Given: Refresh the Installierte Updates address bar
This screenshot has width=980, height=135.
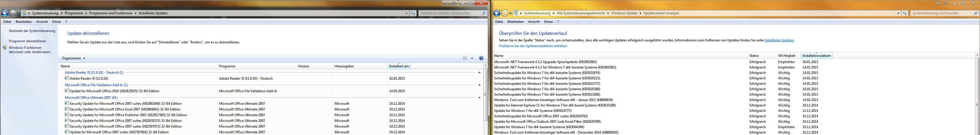Looking at the screenshot, I should (413, 13).
